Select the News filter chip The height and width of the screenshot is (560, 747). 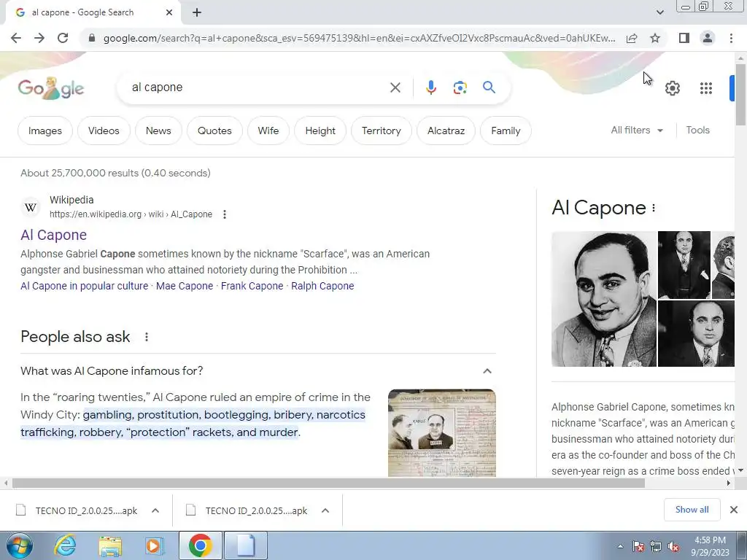pos(158,131)
